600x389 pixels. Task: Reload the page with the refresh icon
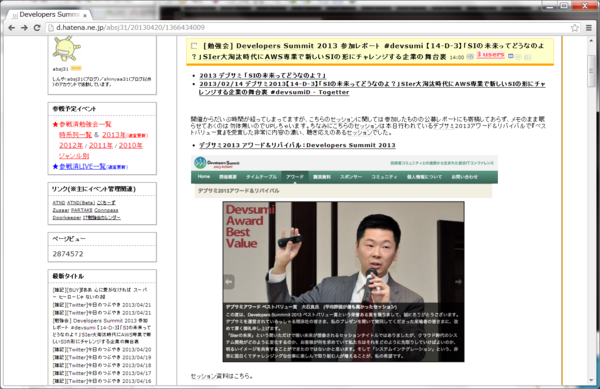click(37, 28)
